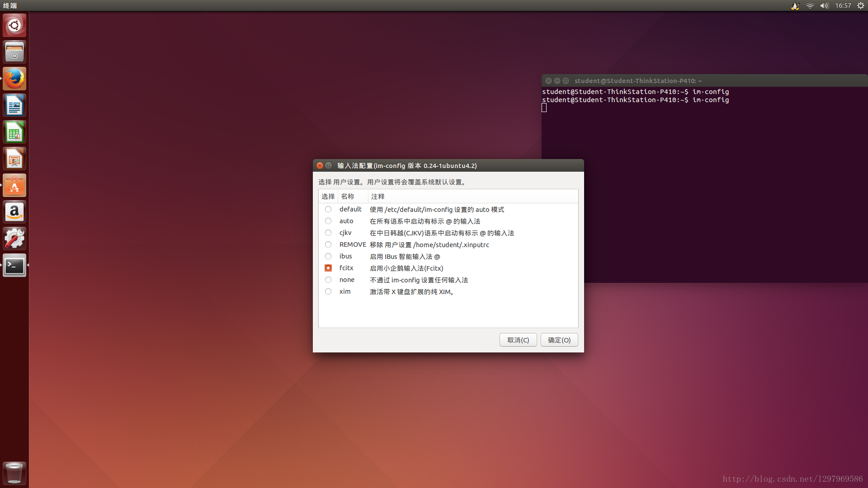868x488 pixels.
Task: Minimize the terminal window
Action: pos(557,80)
